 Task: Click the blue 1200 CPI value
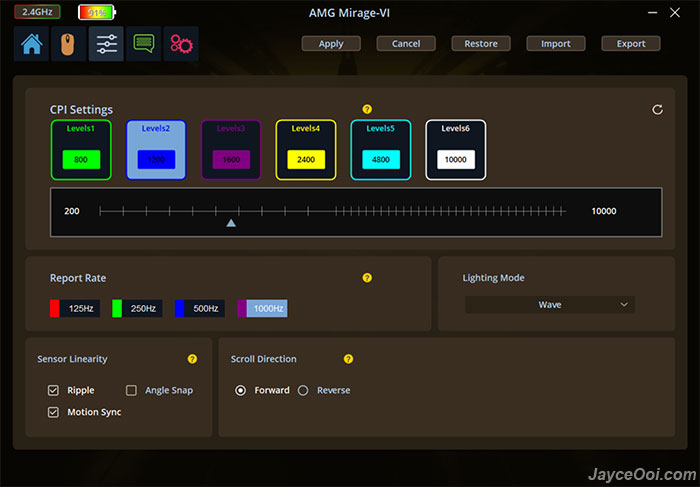coord(156,159)
